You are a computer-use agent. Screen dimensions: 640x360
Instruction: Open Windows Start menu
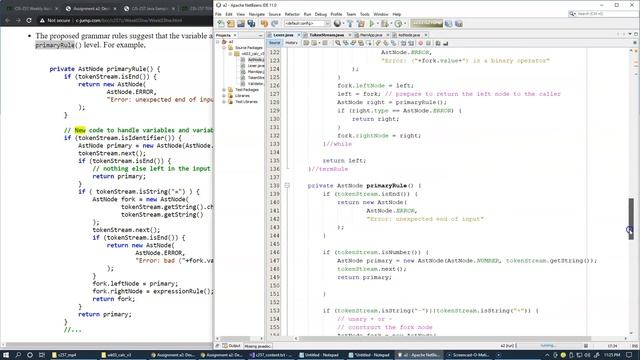[6, 355]
